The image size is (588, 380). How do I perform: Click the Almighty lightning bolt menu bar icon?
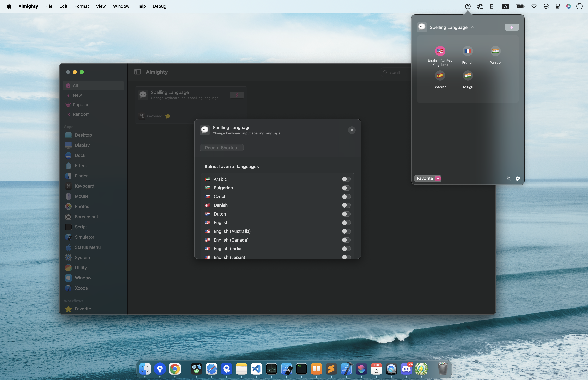coord(468,6)
